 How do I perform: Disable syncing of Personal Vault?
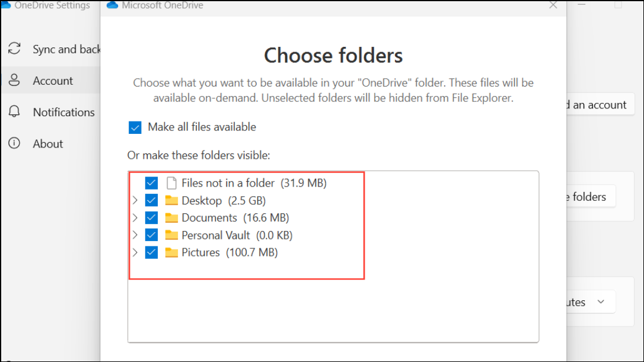coord(151,235)
